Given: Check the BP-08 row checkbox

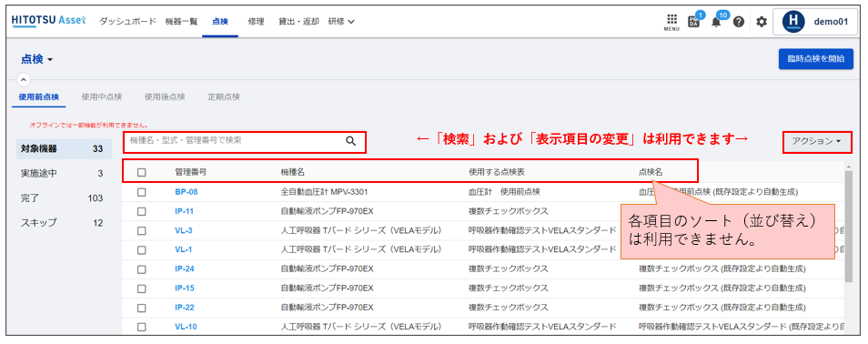Looking at the screenshot, I should (x=142, y=192).
